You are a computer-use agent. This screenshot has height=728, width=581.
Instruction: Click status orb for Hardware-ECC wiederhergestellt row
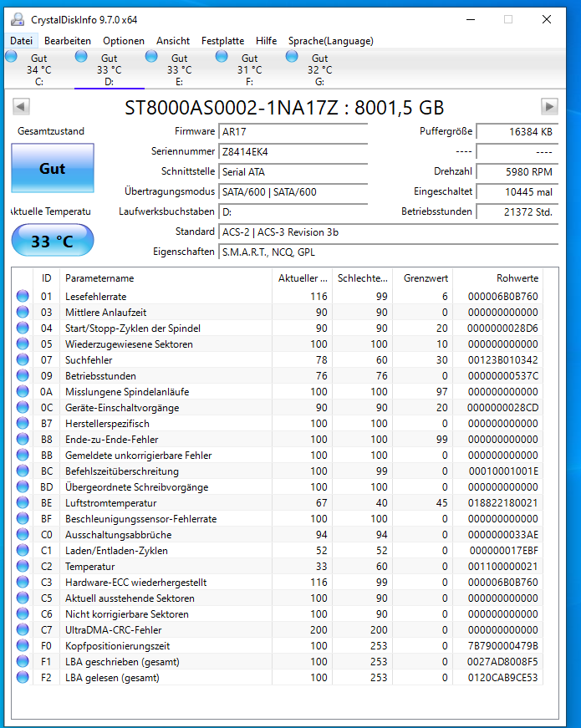click(x=23, y=582)
